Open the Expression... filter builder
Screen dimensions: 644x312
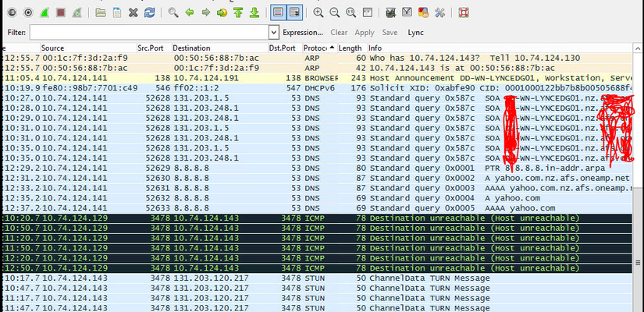(303, 33)
